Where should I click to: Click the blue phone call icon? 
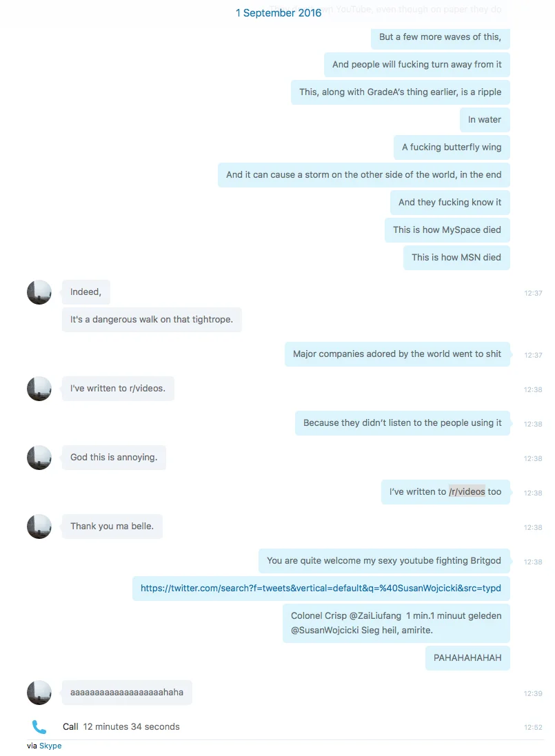[x=39, y=726]
